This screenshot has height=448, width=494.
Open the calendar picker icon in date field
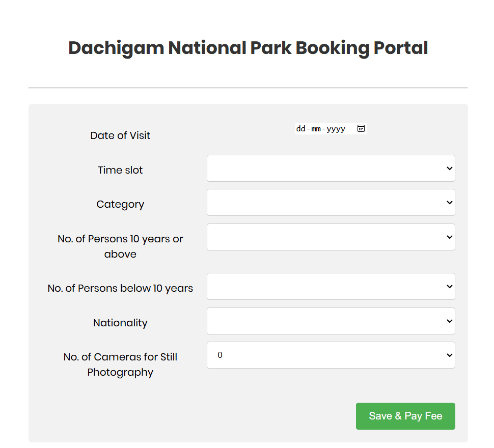(361, 129)
